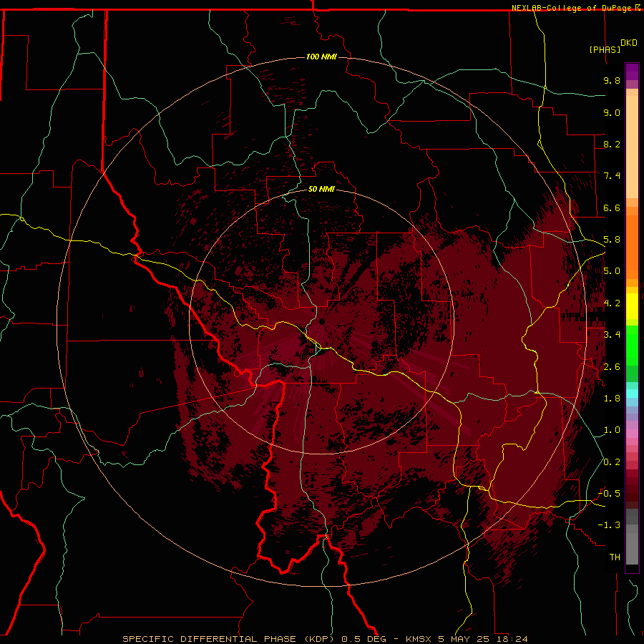Click the 1.8 value on the legend

point(612,399)
